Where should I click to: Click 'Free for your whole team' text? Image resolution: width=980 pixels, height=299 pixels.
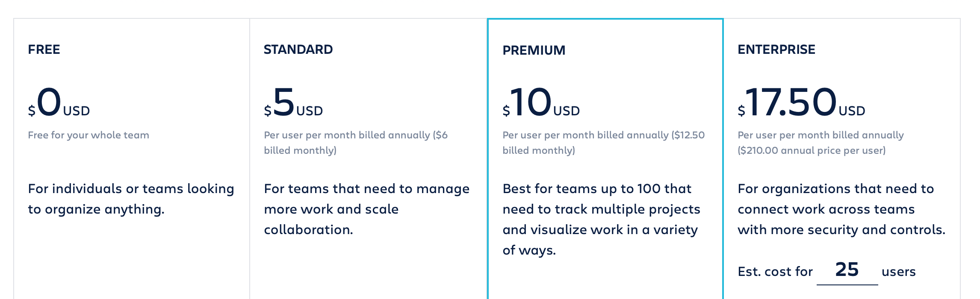(89, 135)
